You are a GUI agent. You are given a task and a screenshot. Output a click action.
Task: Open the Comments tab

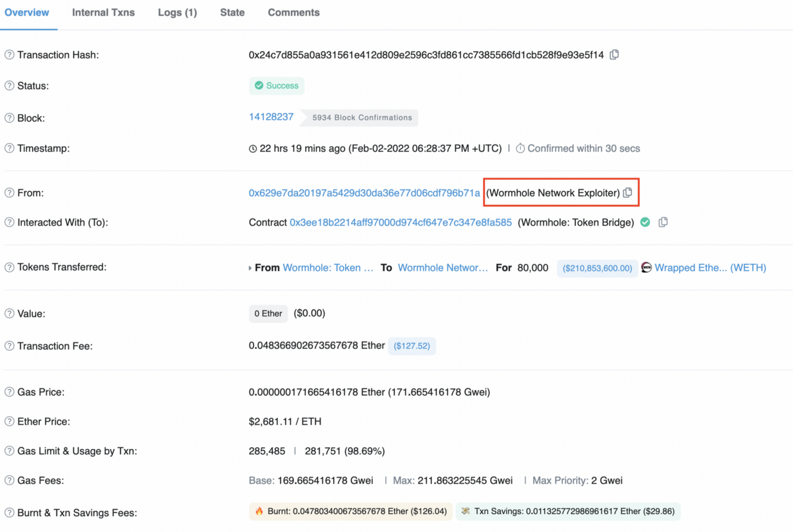(293, 12)
